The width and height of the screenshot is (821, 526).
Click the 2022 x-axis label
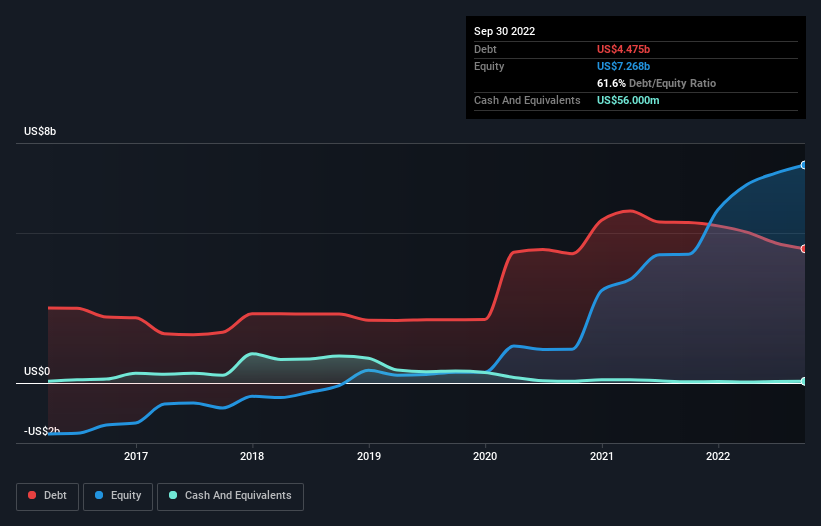click(718, 456)
